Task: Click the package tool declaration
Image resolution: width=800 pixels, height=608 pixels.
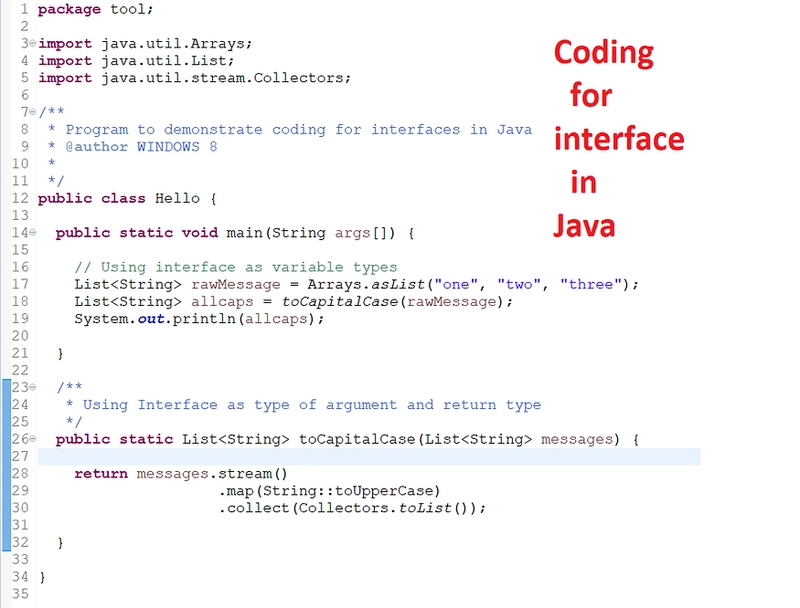Action: tap(95, 10)
